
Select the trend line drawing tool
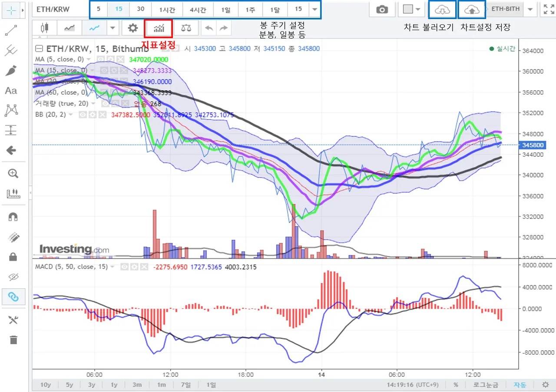pos(11,30)
